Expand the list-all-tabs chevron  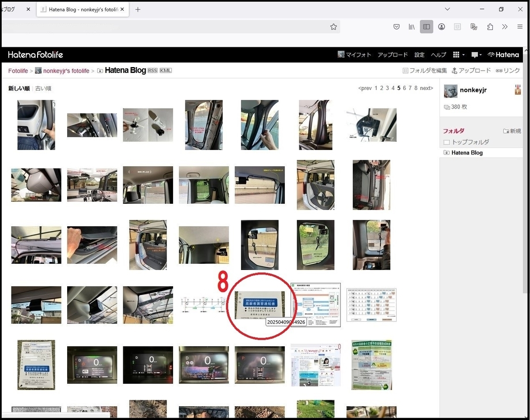(x=448, y=9)
